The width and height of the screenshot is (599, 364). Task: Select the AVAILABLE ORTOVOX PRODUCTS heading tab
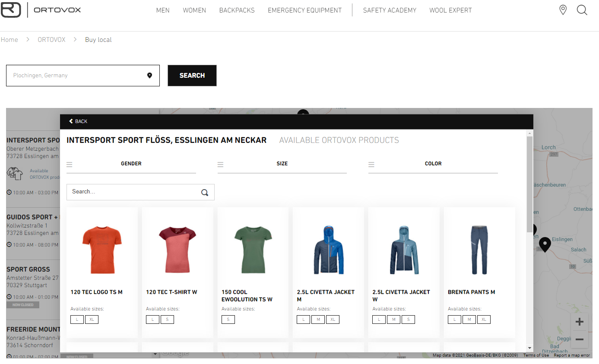pyautogui.click(x=339, y=140)
